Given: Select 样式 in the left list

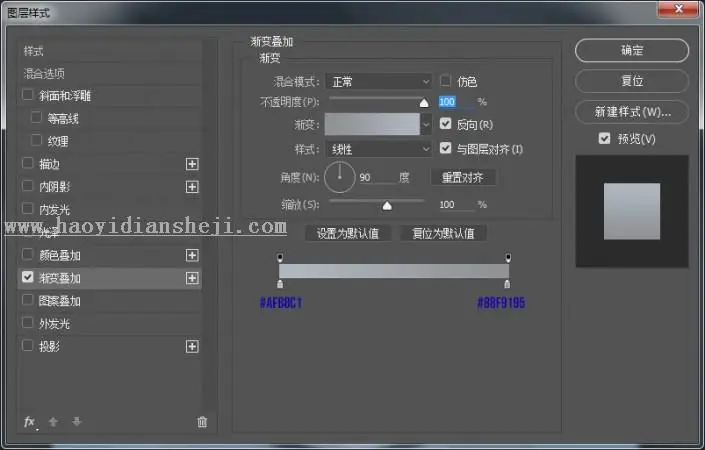Looking at the screenshot, I should [110, 51].
